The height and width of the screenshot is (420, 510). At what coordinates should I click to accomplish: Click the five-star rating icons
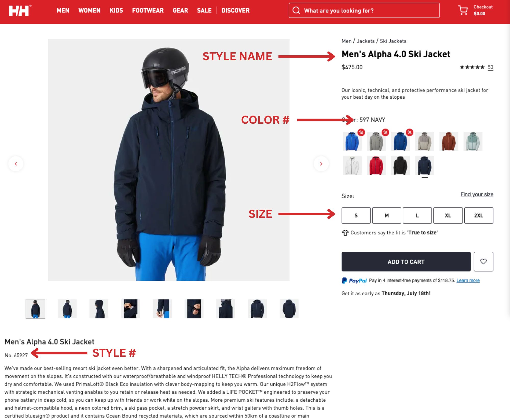click(x=472, y=67)
